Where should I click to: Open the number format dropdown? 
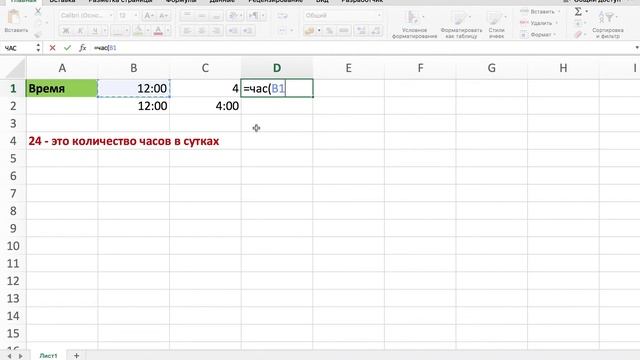click(x=379, y=16)
